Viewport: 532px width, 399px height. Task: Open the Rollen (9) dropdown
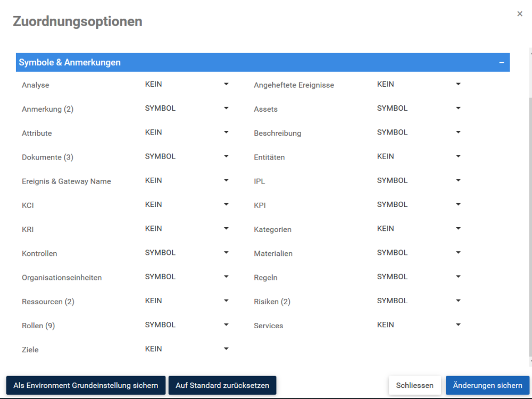187,325
